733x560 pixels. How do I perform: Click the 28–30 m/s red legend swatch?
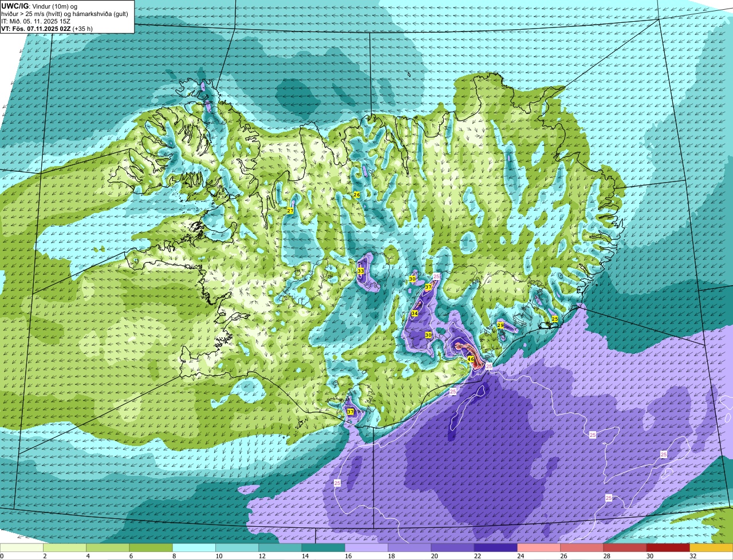(x=625, y=548)
